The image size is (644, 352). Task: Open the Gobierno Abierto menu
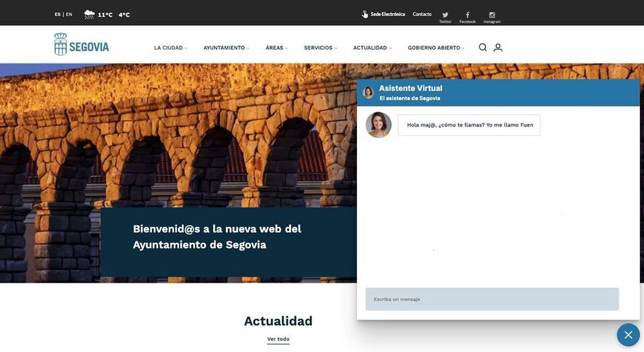tap(436, 48)
